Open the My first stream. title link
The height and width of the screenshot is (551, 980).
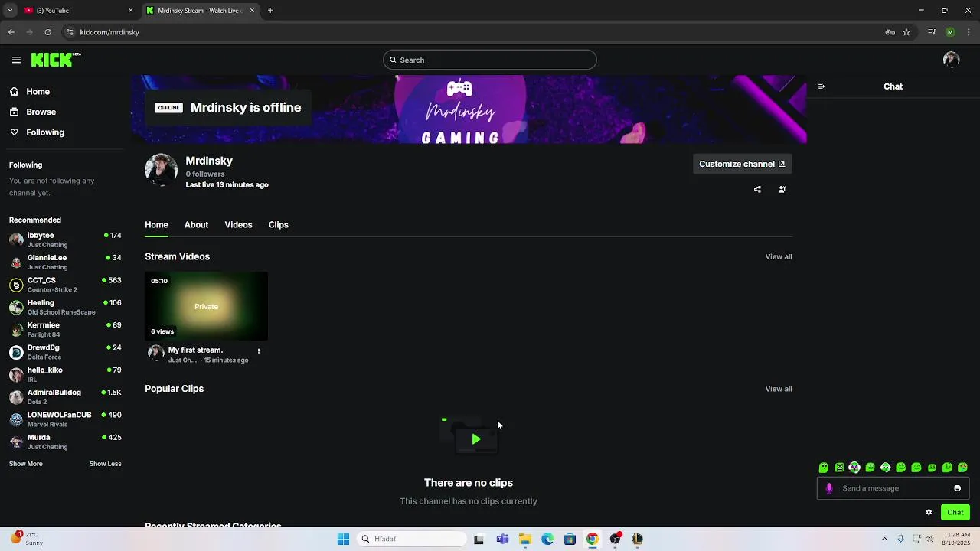click(195, 350)
